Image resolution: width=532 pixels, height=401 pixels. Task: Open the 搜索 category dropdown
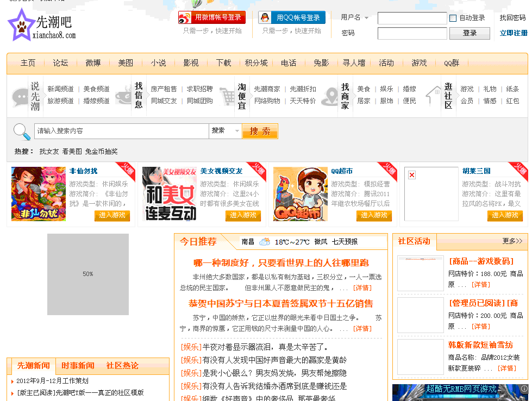tap(226, 131)
